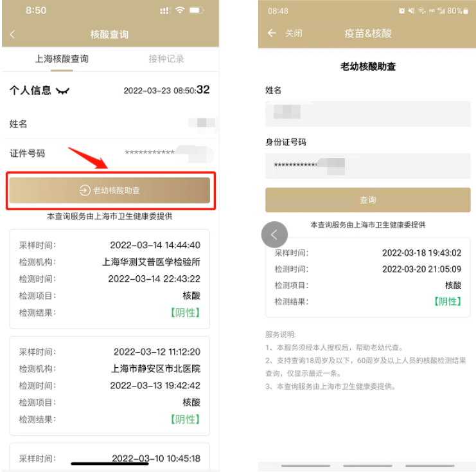Screen dimensions: 476x472
Task: Focus the 身份证号码 input field
Action: (x=367, y=166)
